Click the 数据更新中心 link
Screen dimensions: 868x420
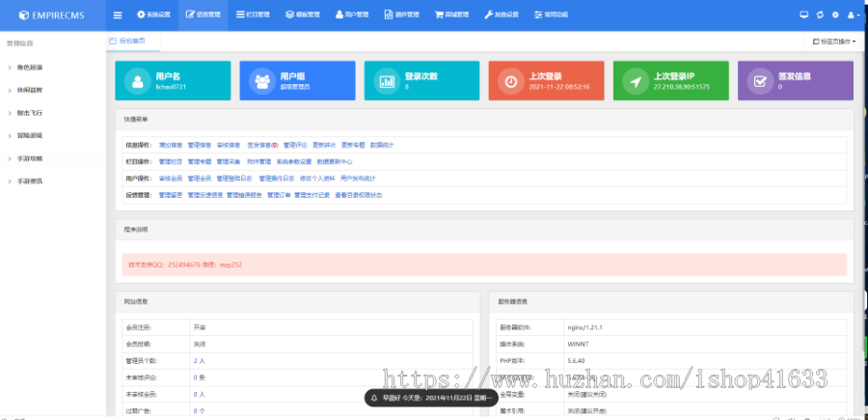(335, 162)
